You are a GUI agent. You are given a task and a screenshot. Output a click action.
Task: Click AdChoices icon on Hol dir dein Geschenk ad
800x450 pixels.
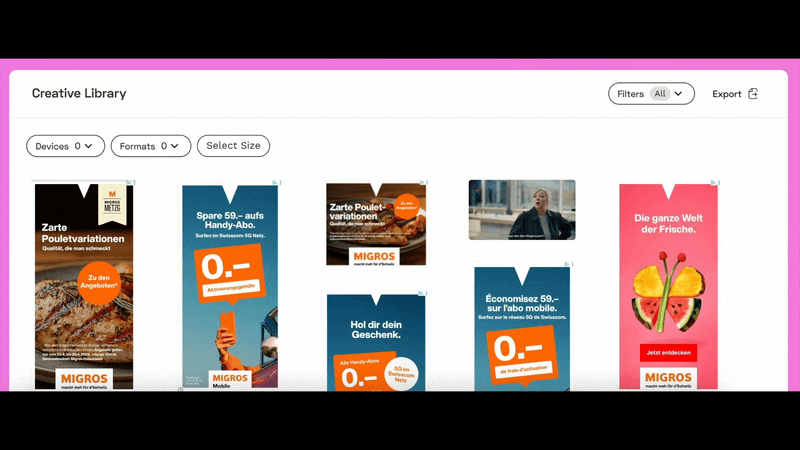coord(422,293)
